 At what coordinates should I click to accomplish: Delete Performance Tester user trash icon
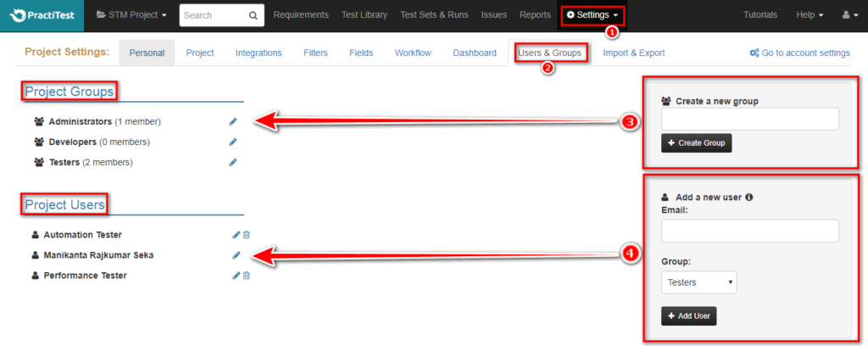click(247, 275)
